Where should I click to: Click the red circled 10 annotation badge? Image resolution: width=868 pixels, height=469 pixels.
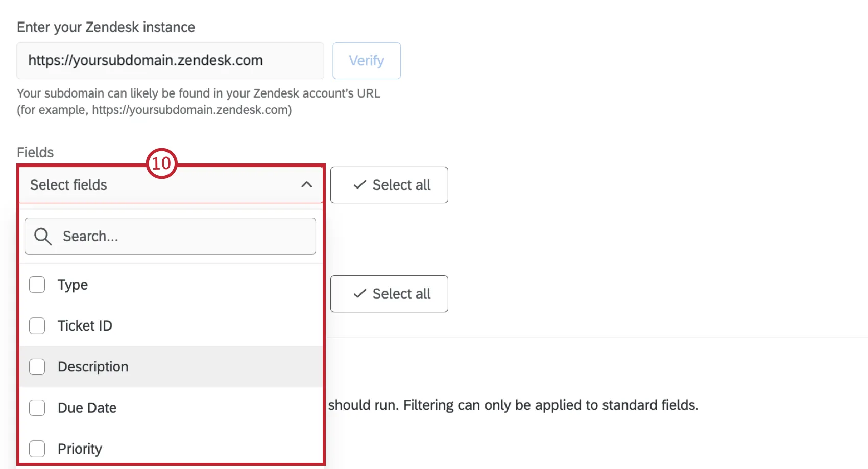(x=162, y=165)
